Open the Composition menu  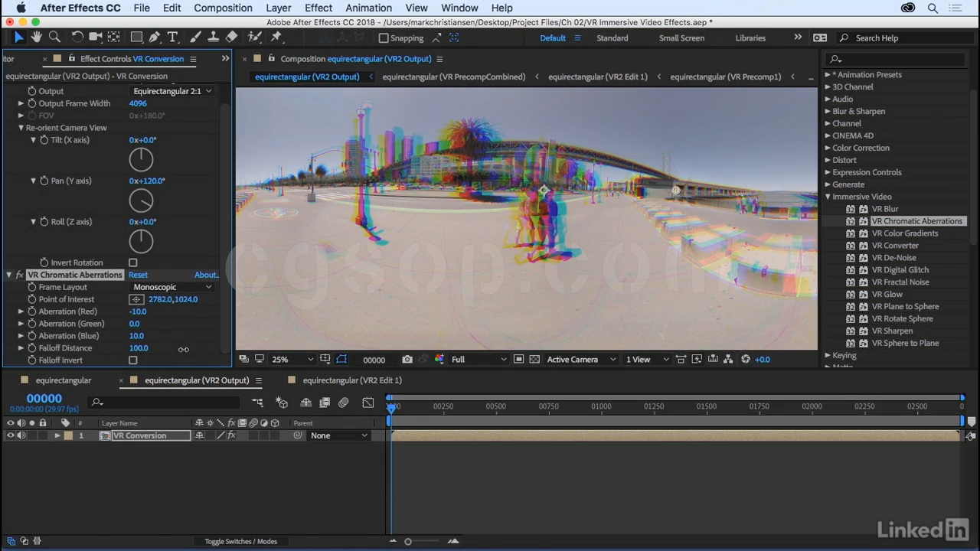point(223,8)
